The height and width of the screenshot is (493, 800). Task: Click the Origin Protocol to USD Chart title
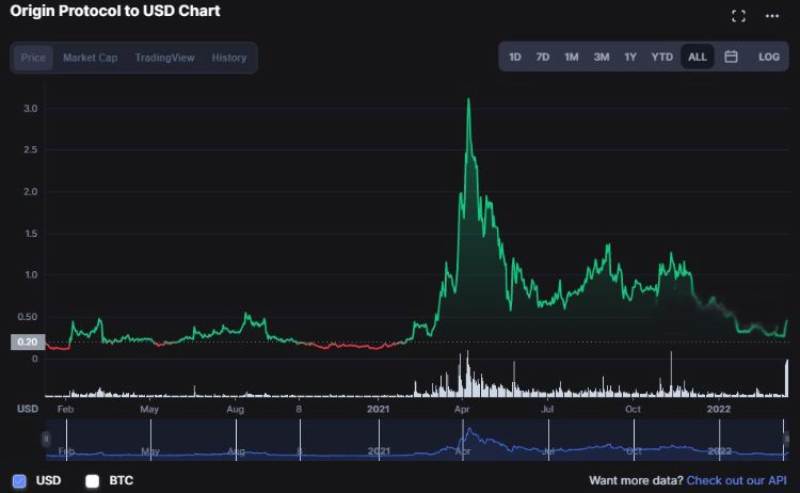(115, 11)
